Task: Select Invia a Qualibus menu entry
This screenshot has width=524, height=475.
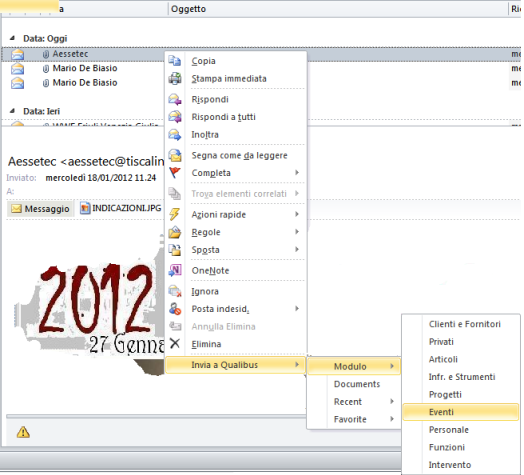Action: coord(235,365)
